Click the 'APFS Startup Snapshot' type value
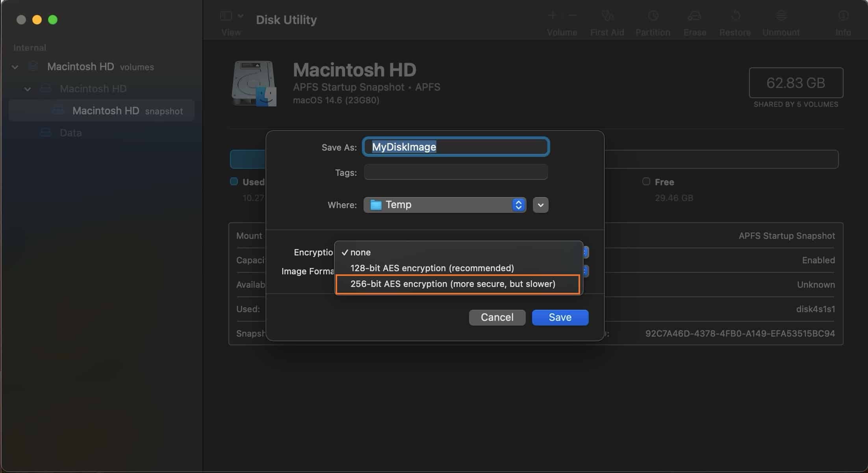Screen dimensions: 868x473 [x=786, y=236]
